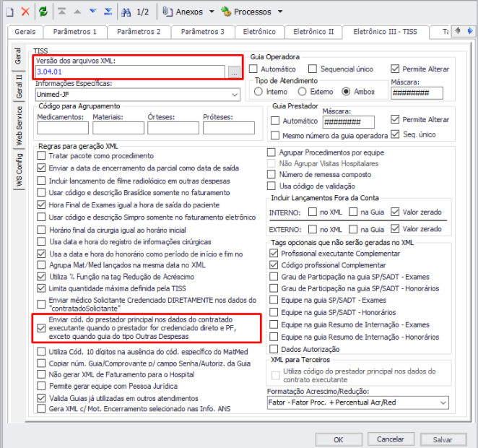
Task: Uncheck Limita quantidade máxima definida pela TISS
Action: 41,288
